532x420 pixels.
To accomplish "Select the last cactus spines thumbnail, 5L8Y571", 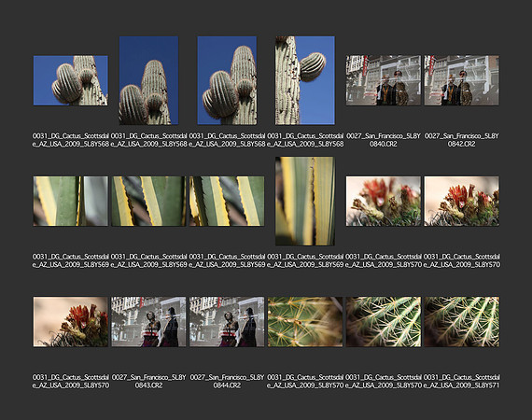I will 461,322.
